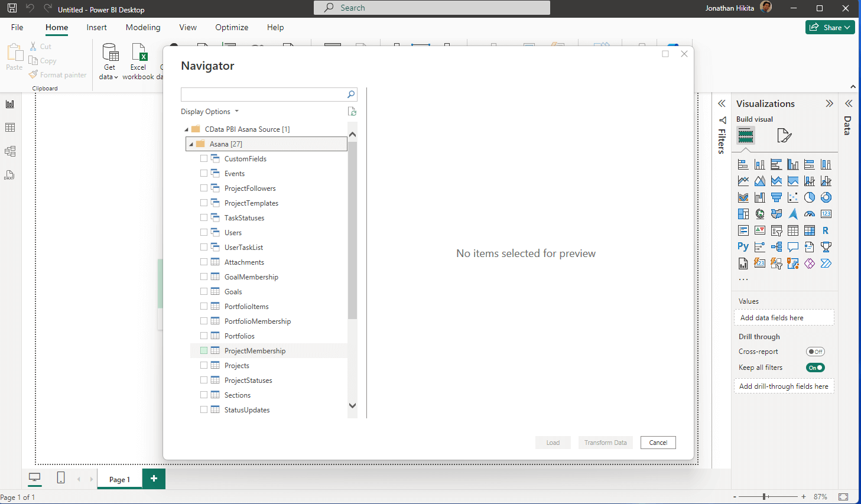Click the green Share button
This screenshot has width=861, height=504.
830,27
